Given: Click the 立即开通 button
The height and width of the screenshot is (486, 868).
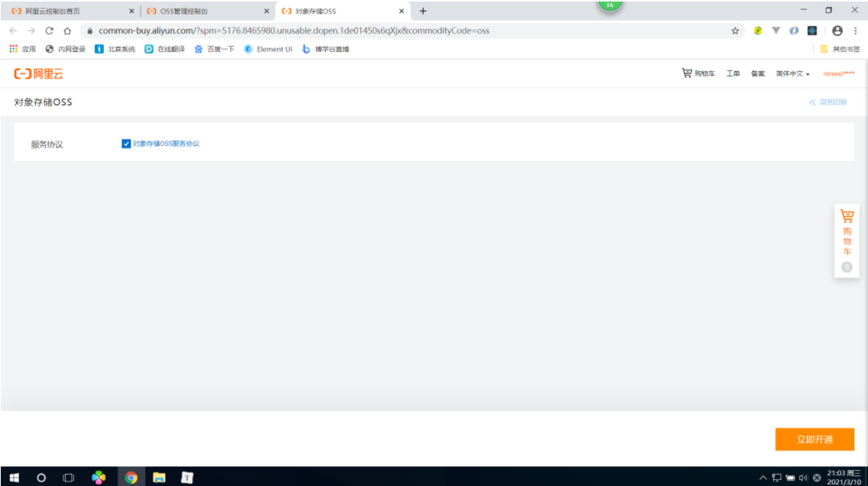Looking at the screenshot, I should (814, 439).
